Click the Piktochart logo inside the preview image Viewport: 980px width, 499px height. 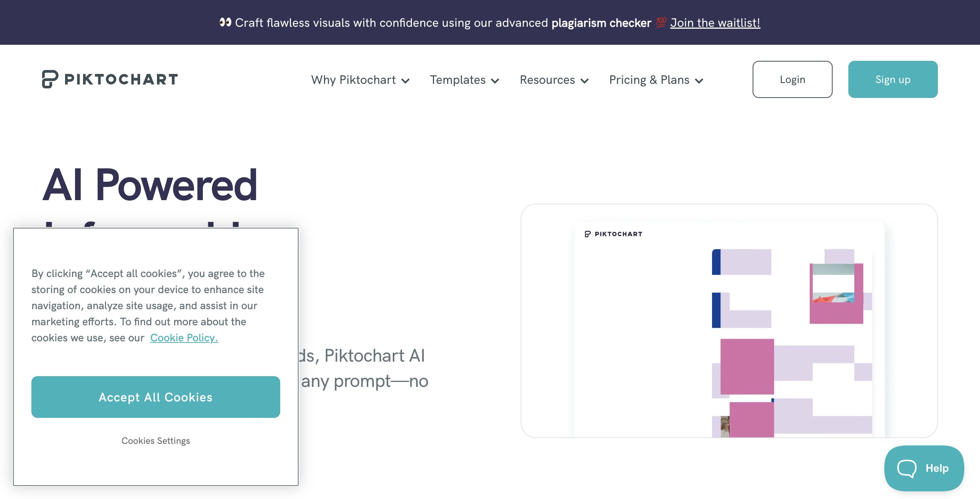[612, 234]
